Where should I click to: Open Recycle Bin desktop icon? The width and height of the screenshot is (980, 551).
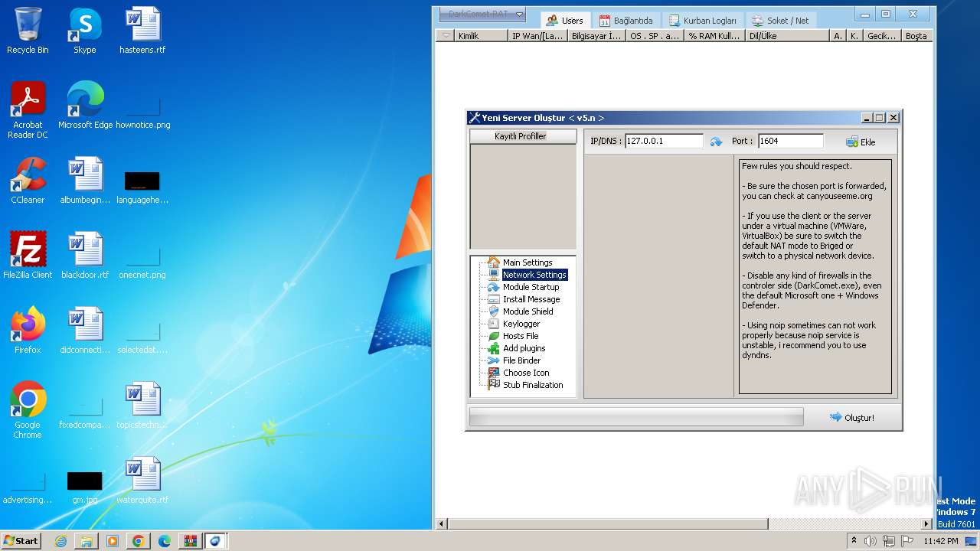[28, 31]
